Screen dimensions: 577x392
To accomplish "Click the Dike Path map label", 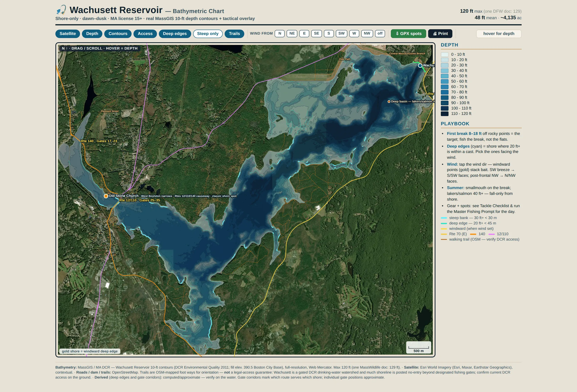I will pyautogui.click(x=345, y=59).
